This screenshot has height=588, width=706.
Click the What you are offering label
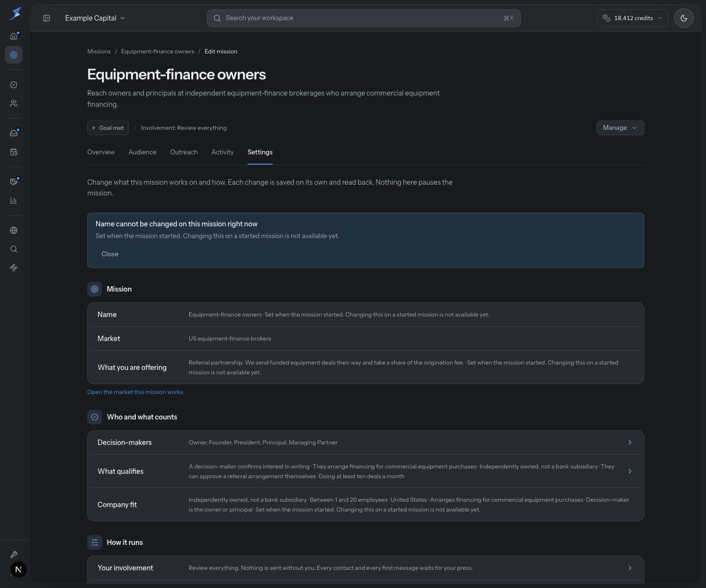click(132, 367)
